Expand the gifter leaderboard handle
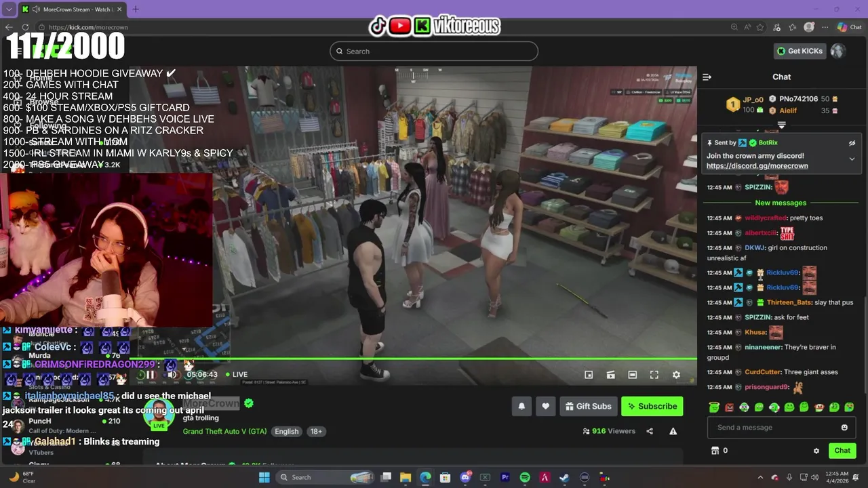The height and width of the screenshot is (488, 868). point(781,125)
